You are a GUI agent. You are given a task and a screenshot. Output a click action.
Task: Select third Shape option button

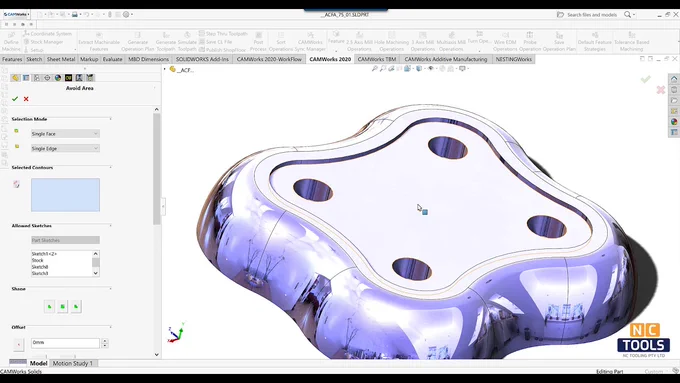pos(76,307)
